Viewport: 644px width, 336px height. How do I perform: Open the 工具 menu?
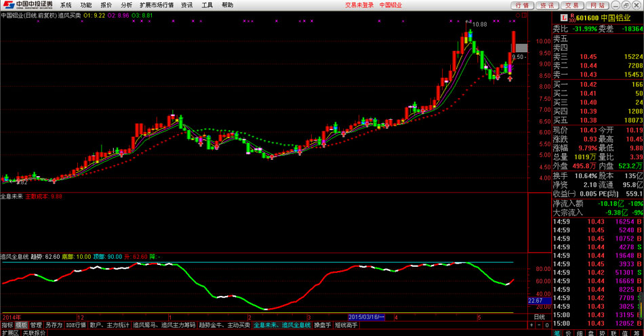[x=207, y=5]
